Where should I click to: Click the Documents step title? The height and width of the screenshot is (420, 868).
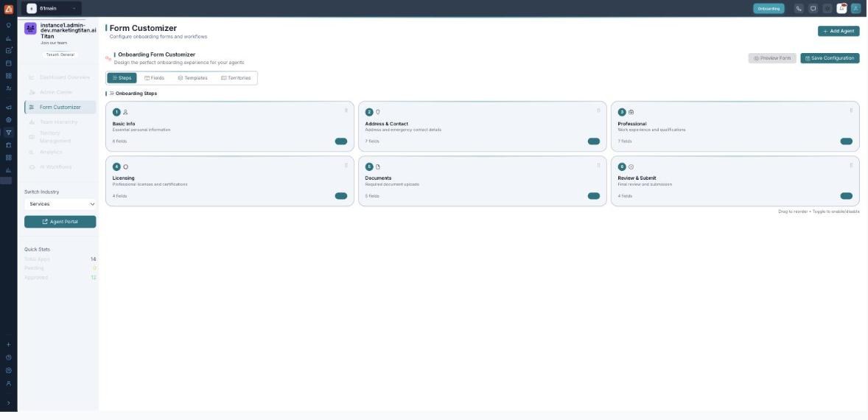(x=378, y=178)
